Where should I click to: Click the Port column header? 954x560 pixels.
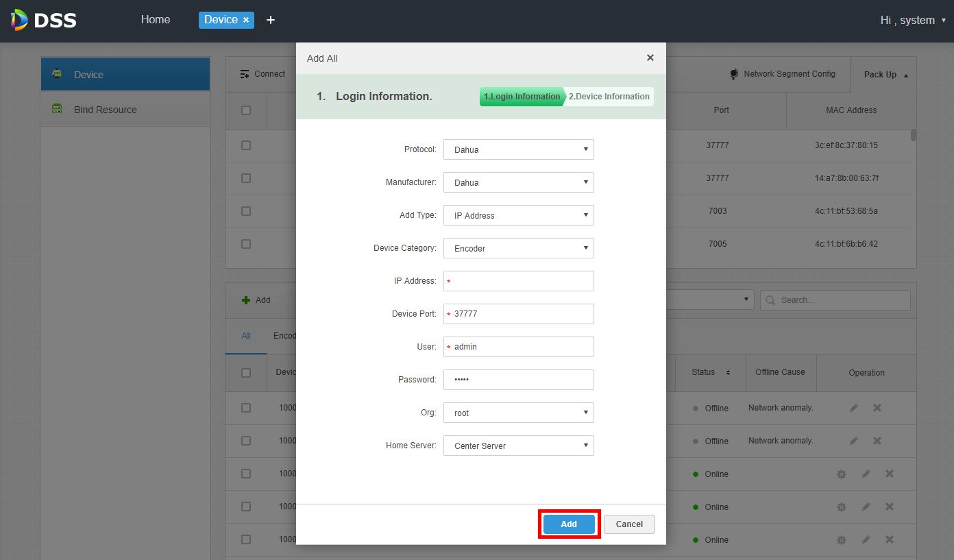point(722,110)
